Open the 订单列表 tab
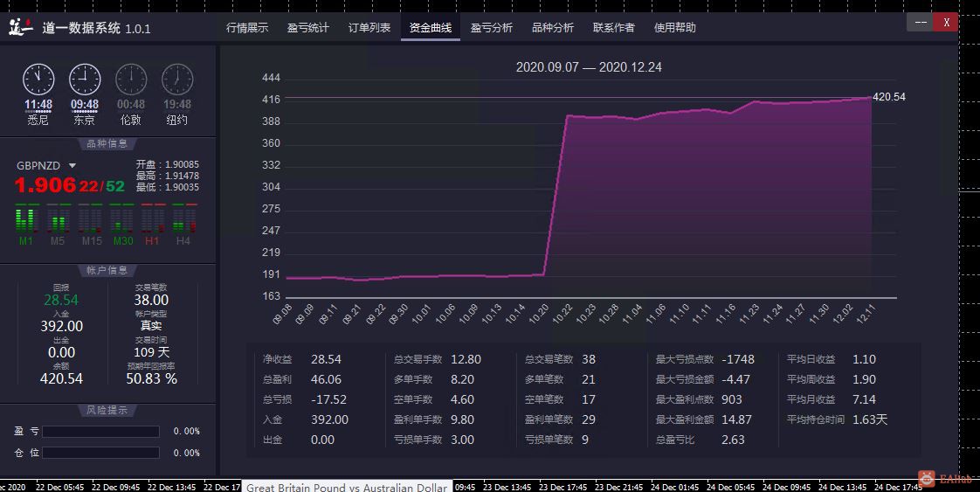 pyautogui.click(x=369, y=27)
